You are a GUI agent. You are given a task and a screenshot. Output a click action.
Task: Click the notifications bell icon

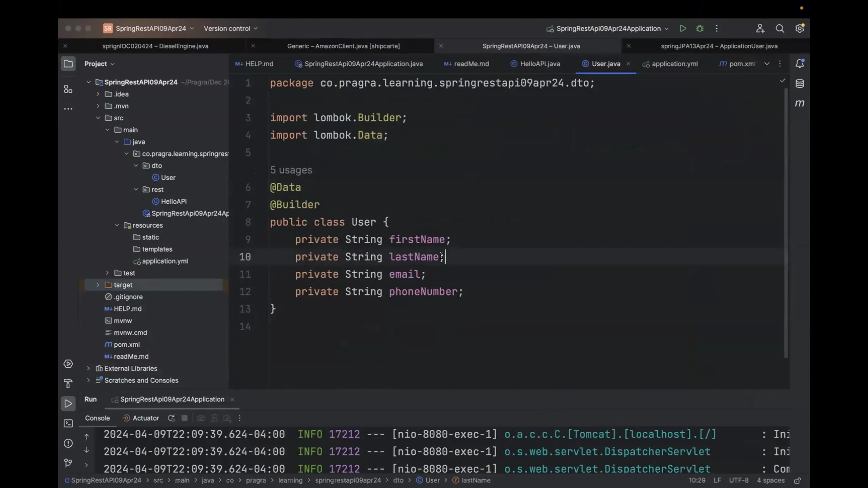(x=800, y=63)
